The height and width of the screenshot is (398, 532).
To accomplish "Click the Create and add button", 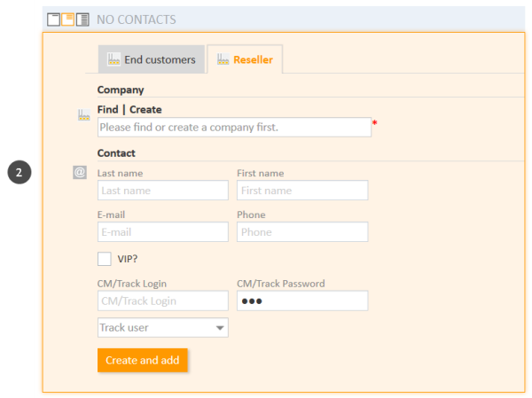I will [x=143, y=360].
